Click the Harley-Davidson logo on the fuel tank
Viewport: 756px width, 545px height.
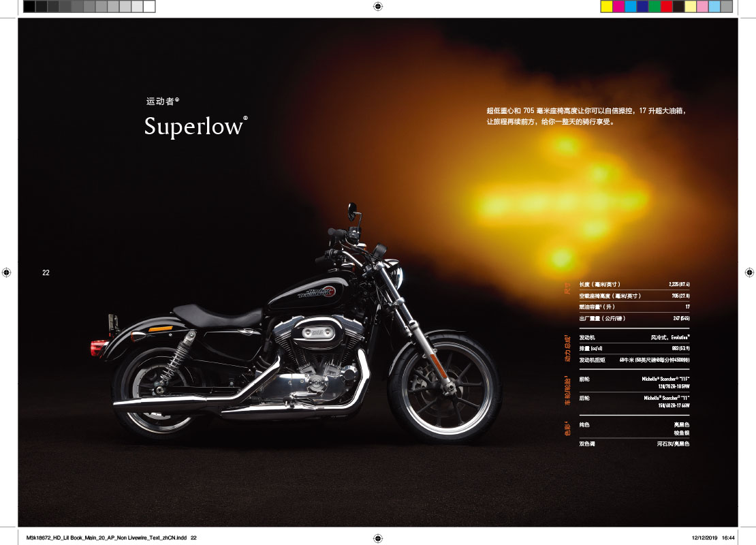(316, 292)
